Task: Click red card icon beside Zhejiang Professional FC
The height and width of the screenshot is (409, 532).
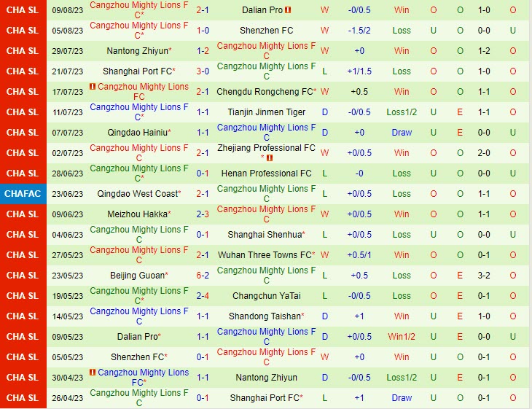Action: coord(270,157)
